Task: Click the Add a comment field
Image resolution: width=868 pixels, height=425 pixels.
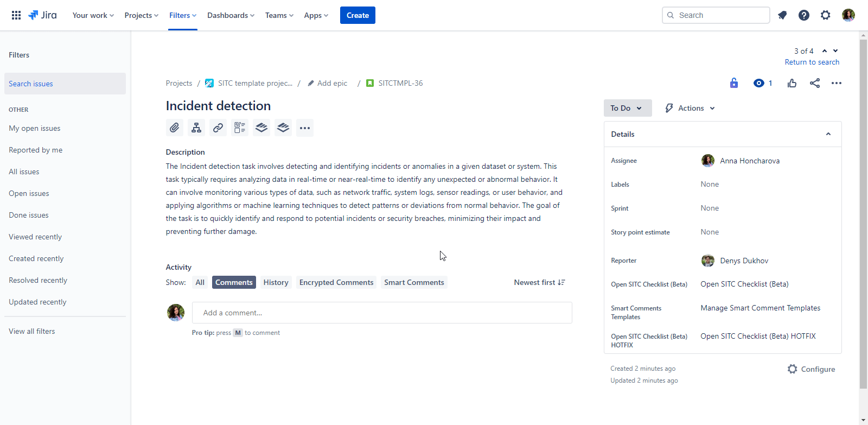Action: (381, 313)
